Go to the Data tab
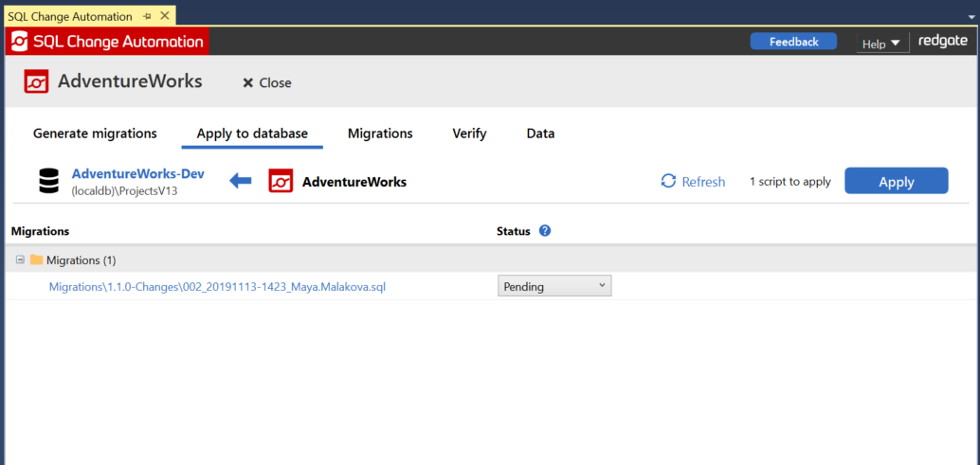Viewport: 980px width, 465px height. pyautogui.click(x=540, y=134)
